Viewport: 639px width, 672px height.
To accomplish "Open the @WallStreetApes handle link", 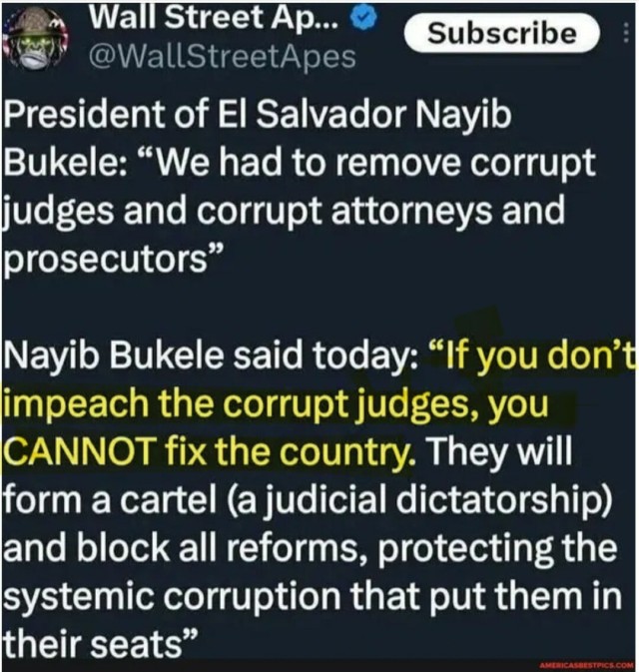I will (x=223, y=57).
